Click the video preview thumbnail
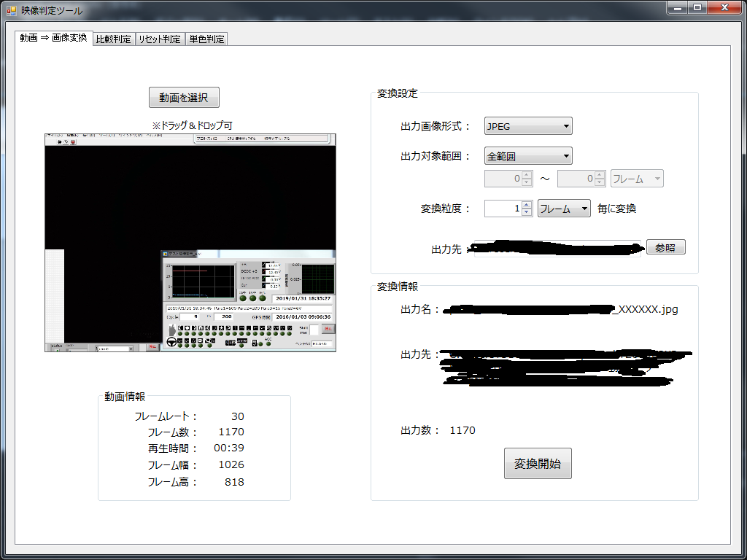The height and width of the screenshot is (560, 747). pos(190,243)
